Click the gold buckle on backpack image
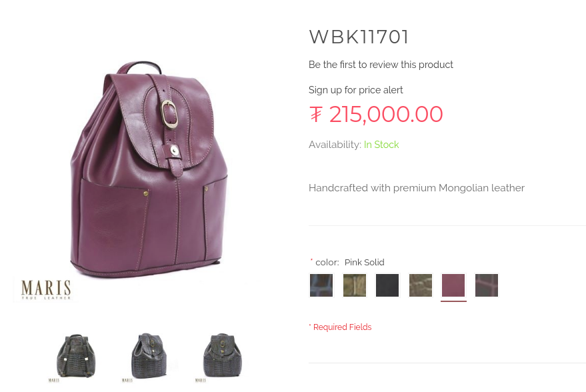 point(169,114)
